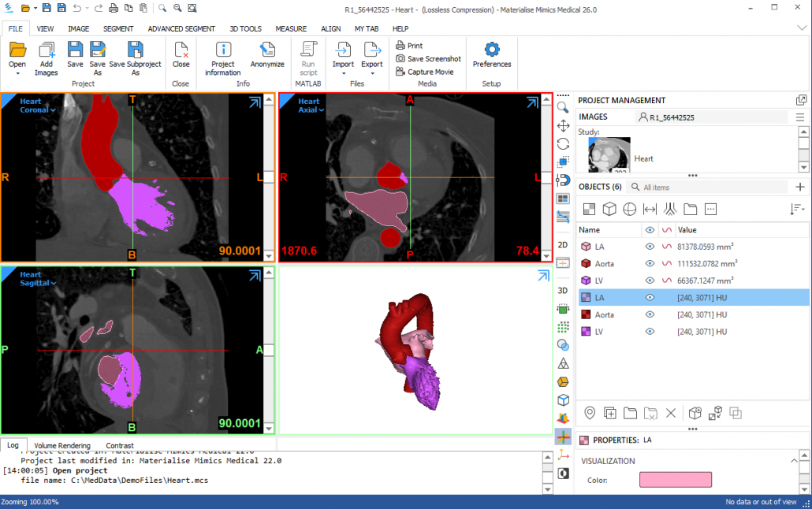This screenshot has height=509, width=812.
Task: Switch to the Contrast tab
Action: pyautogui.click(x=120, y=445)
